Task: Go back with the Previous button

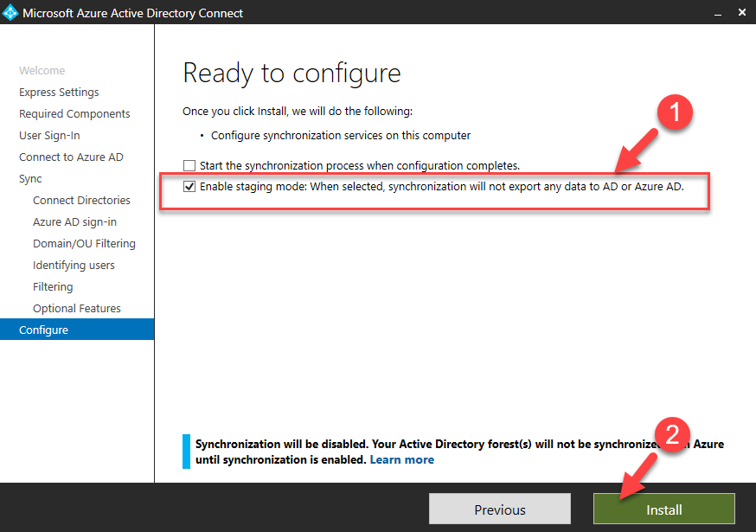Action: pos(499,509)
